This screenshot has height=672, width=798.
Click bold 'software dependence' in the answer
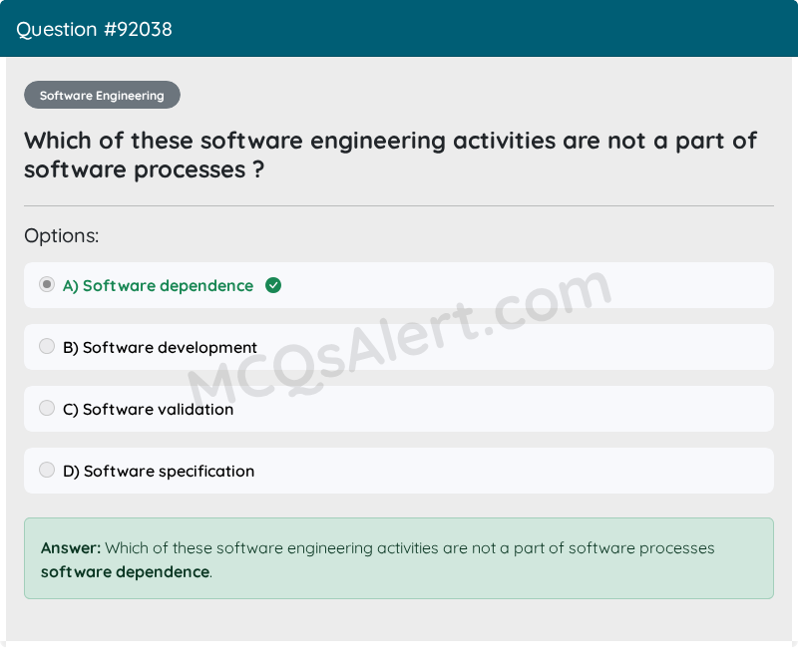[126, 572]
